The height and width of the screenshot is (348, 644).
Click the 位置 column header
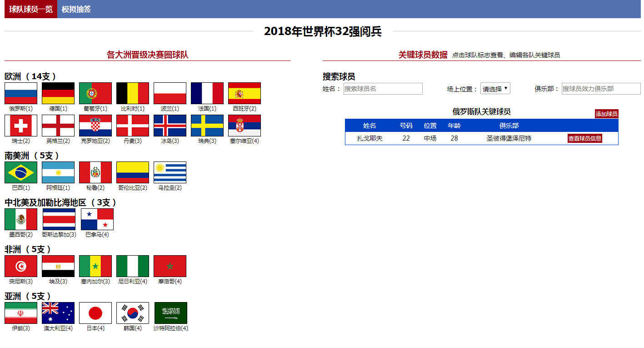pyautogui.click(x=430, y=126)
